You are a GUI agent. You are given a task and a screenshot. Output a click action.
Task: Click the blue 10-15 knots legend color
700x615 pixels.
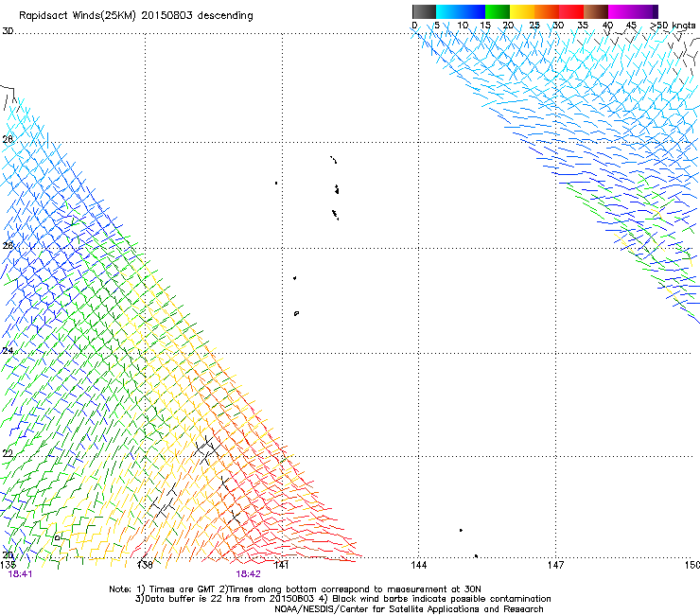(473, 11)
